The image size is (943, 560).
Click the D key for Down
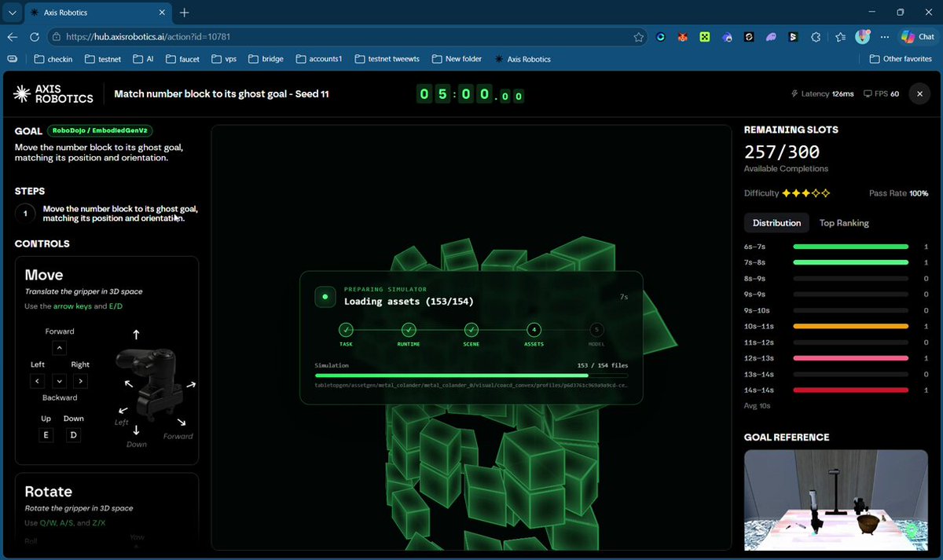click(x=73, y=435)
